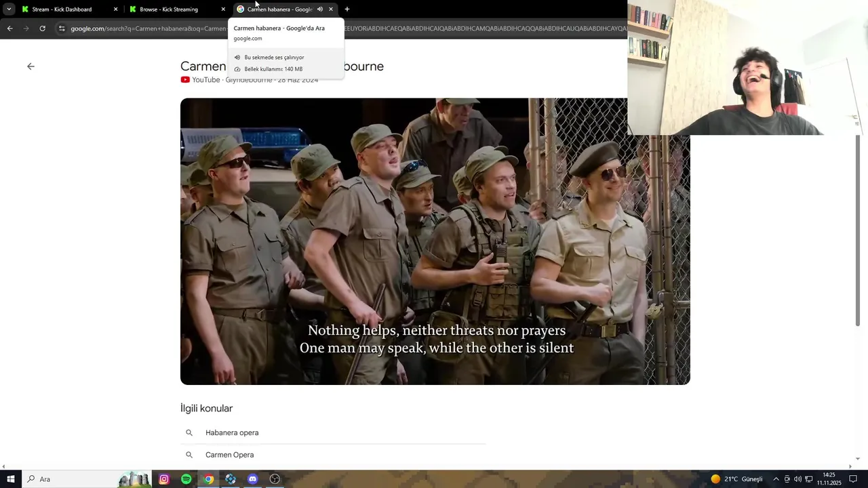The height and width of the screenshot is (488, 868).
Task: Click search icon beside Habanera opera
Action: point(189,432)
